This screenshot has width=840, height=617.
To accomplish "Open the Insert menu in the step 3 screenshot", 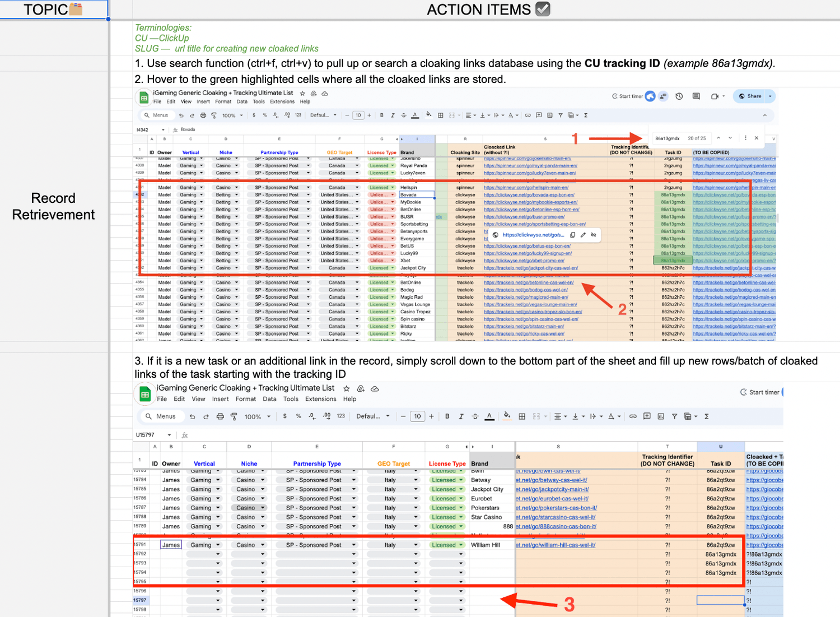I will pos(220,399).
